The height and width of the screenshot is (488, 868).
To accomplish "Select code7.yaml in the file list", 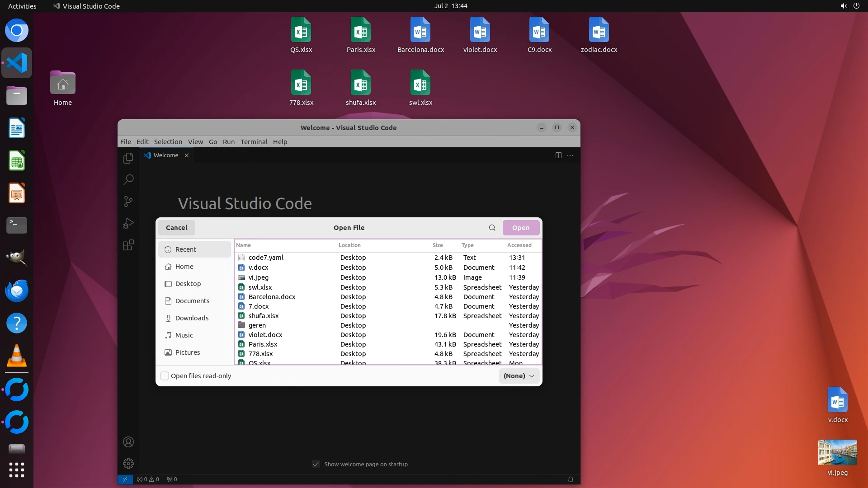I will click(x=266, y=258).
